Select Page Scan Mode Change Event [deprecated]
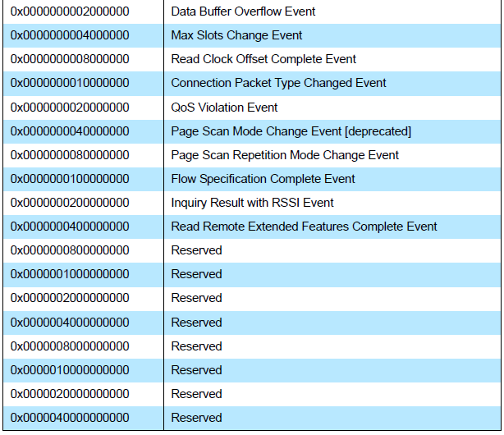The height and width of the screenshot is (435, 504). pos(291,131)
